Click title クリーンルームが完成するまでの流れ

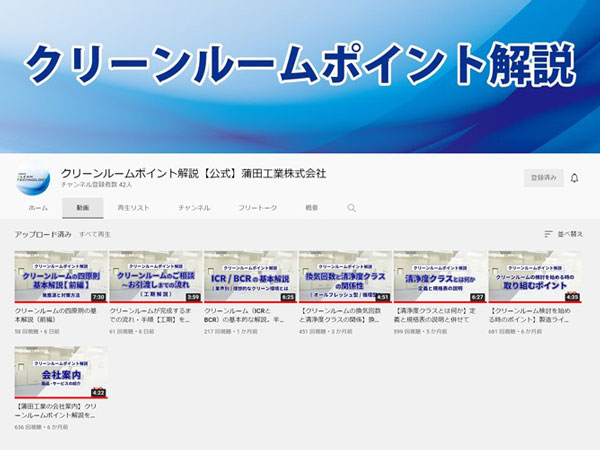pos(150,315)
